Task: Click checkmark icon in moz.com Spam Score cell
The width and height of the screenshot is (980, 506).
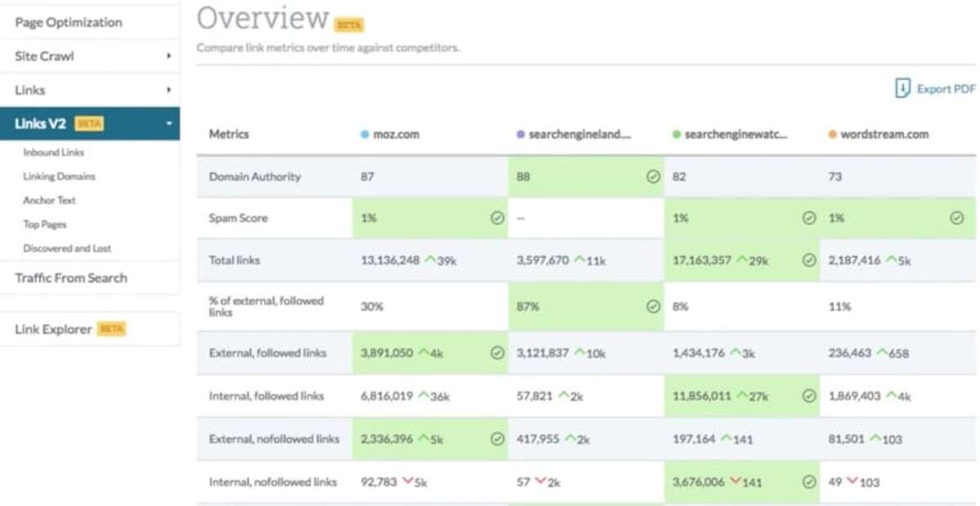Action: [497, 219]
